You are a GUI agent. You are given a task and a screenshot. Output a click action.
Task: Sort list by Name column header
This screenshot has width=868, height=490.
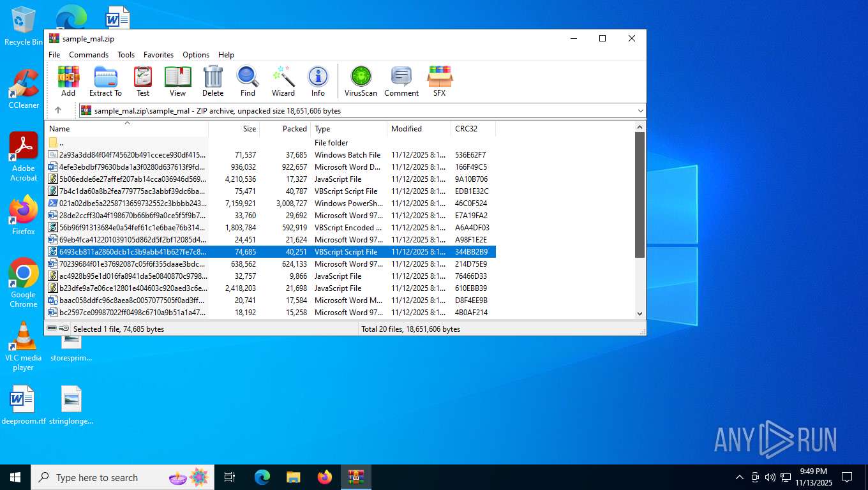click(x=126, y=128)
